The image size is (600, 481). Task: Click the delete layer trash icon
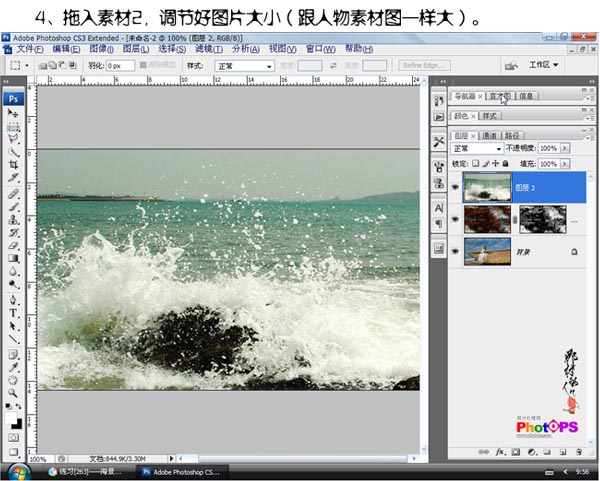(578, 453)
